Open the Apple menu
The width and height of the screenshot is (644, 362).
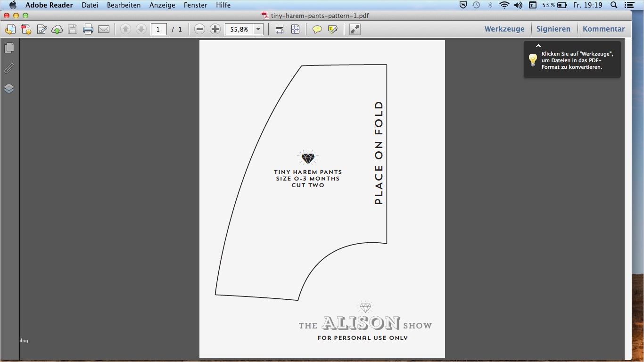pyautogui.click(x=13, y=5)
